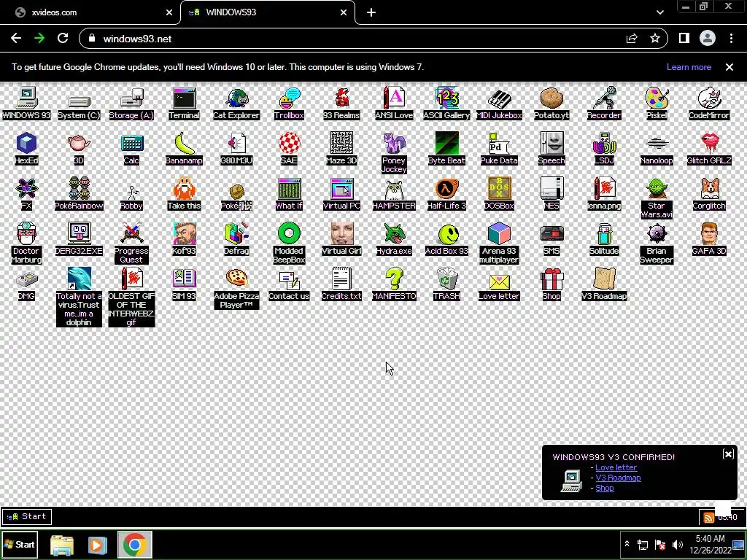Open Adobe Pizza Player icon

coord(236,288)
